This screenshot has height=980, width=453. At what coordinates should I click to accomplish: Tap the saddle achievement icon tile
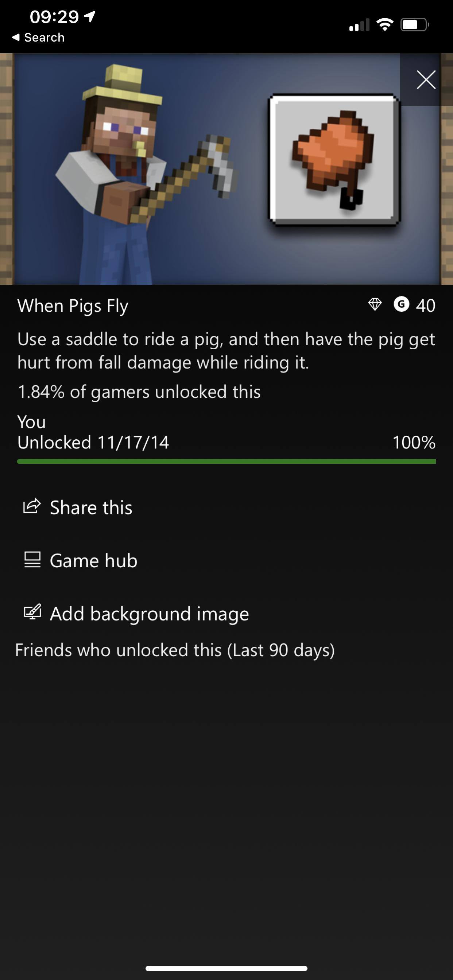click(x=334, y=159)
